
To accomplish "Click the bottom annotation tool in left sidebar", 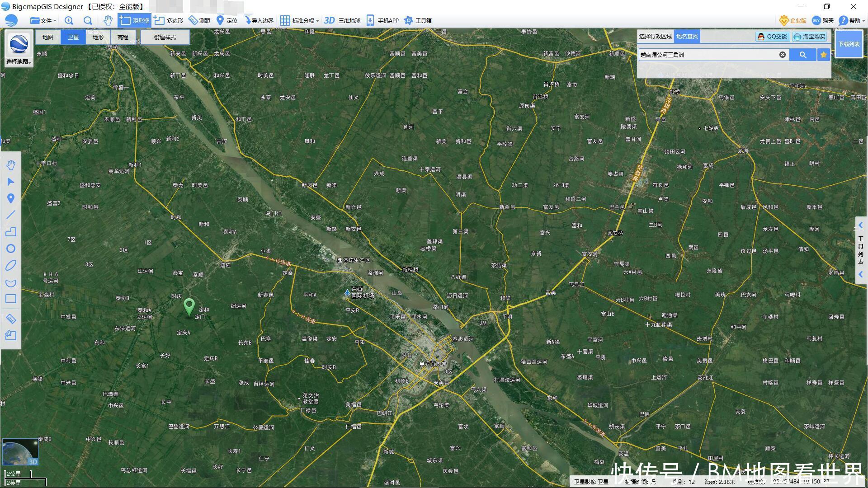I will tap(11, 335).
